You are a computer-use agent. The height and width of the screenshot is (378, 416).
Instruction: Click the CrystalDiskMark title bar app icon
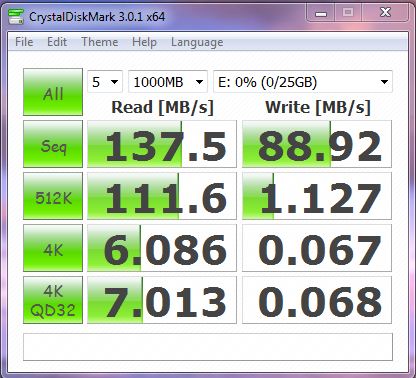click(16, 16)
